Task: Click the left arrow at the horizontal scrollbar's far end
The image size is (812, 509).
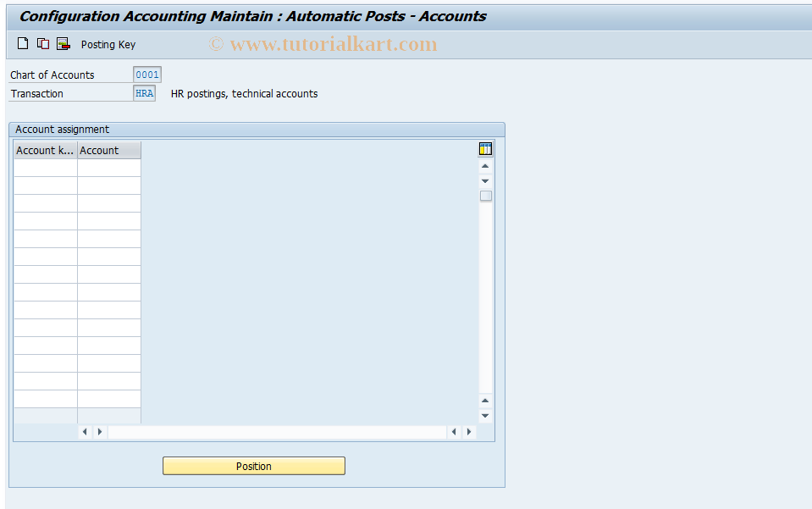Action: pos(454,432)
